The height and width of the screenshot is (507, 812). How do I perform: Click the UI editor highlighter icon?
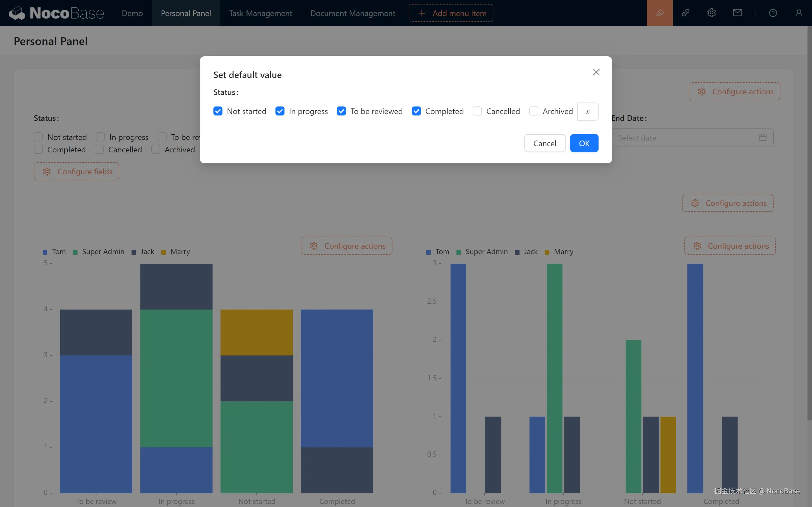point(659,13)
